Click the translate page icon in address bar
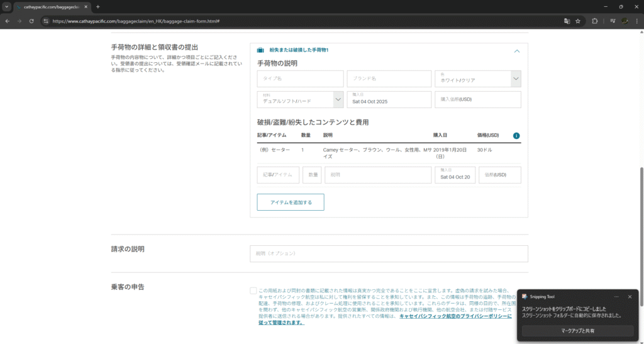This screenshot has height=344, width=644. (567, 21)
